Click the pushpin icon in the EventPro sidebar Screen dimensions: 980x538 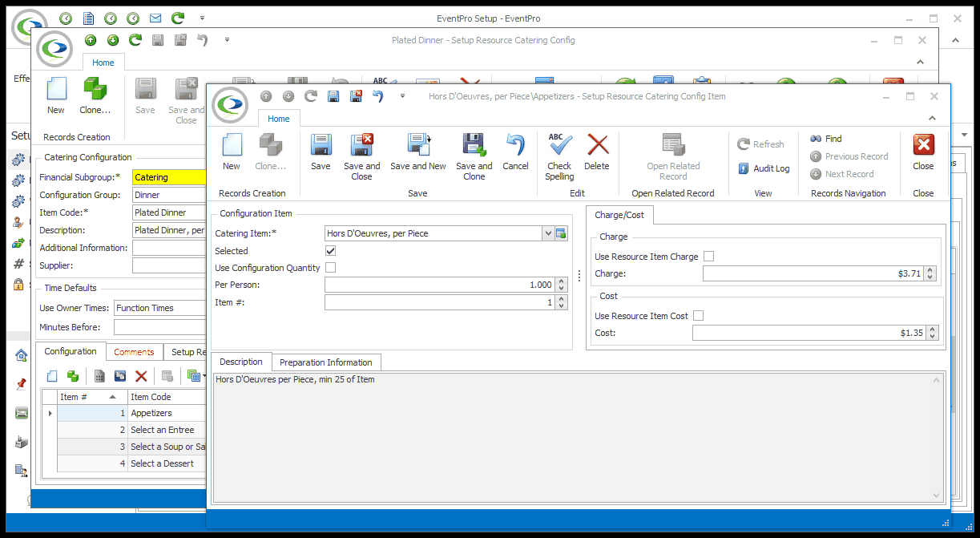[x=21, y=384]
